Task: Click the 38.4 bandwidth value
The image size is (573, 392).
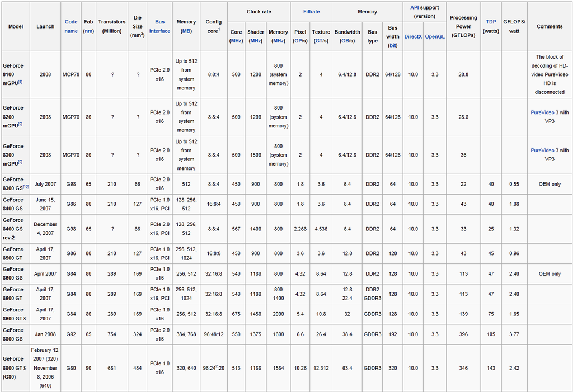Action: tap(347, 334)
